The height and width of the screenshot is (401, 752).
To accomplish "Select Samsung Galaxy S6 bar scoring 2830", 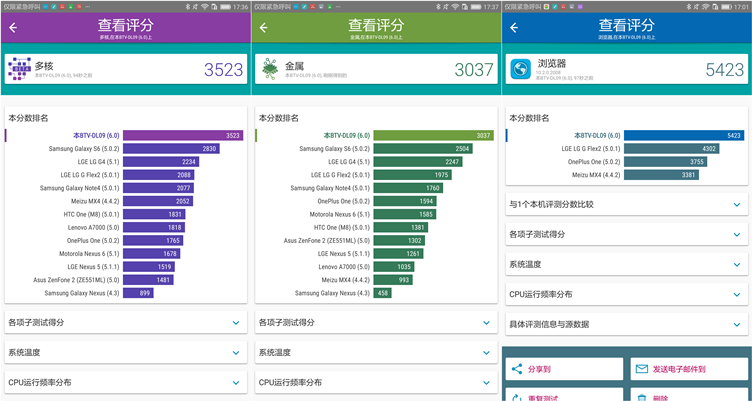I will [x=171, y=149].
